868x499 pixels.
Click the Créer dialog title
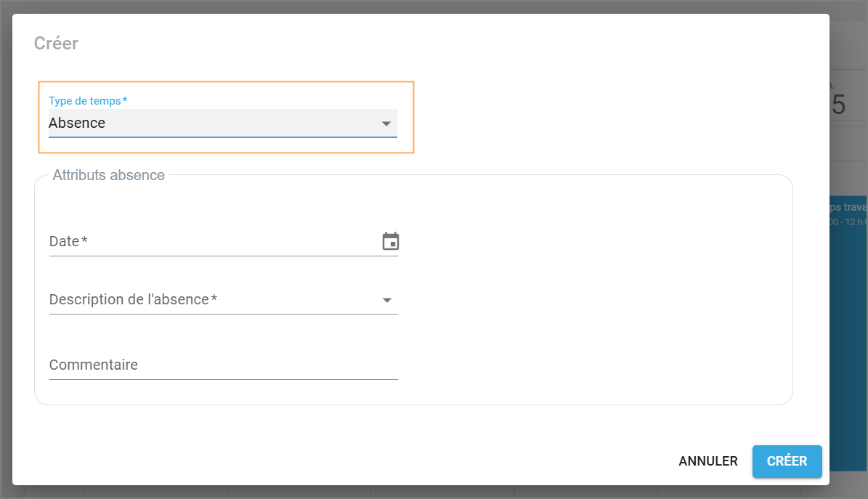click(56, 44)
